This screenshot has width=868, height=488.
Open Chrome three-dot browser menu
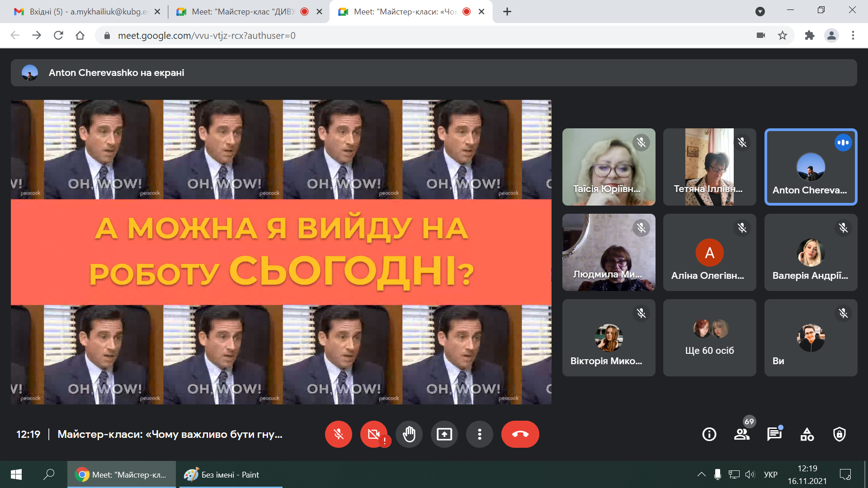pos(853,35)
